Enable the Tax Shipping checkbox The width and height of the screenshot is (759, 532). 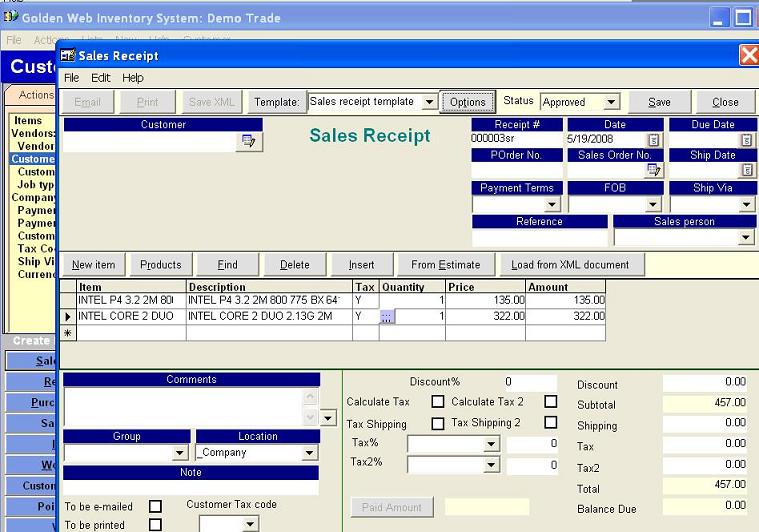(x=438, y=424)
